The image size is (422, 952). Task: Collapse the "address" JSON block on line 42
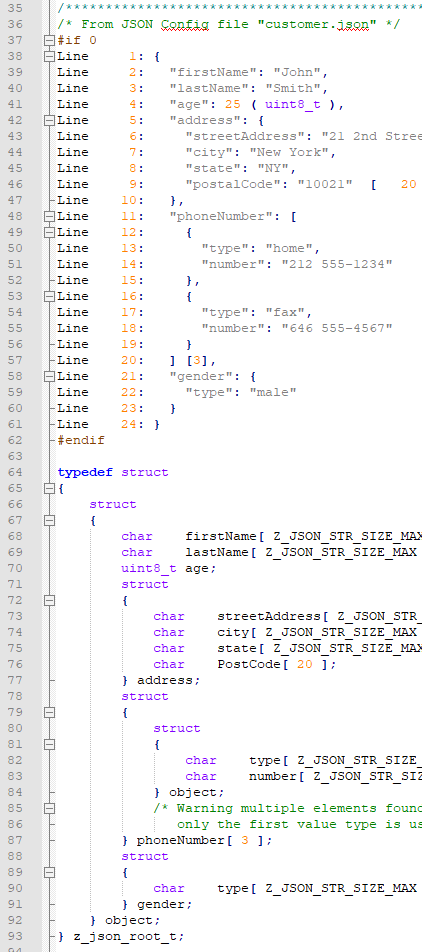tap(49, 120)
